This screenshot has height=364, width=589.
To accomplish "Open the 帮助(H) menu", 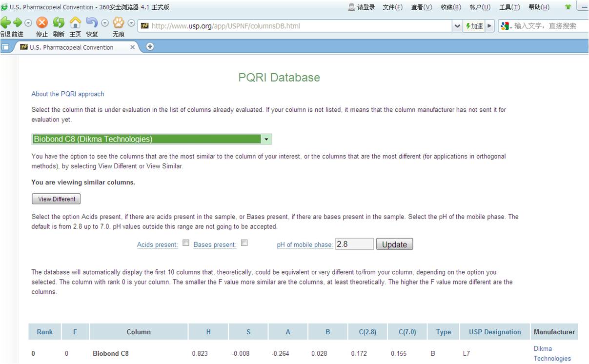I will 539,7.
